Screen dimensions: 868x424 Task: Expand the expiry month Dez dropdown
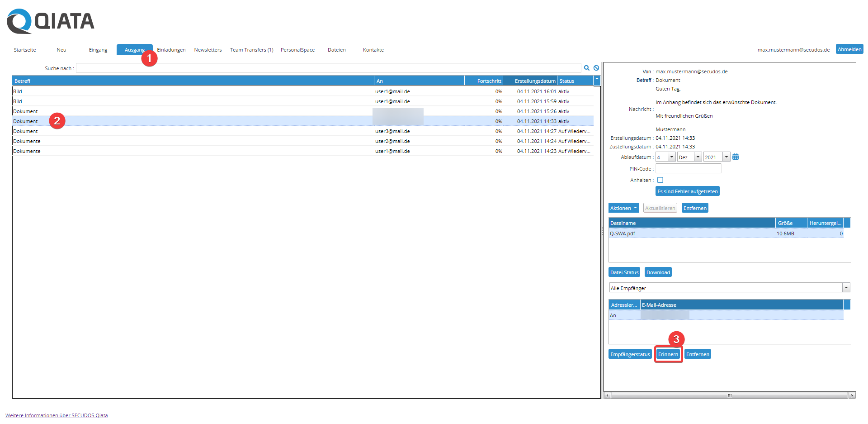(x=698, y=157)
